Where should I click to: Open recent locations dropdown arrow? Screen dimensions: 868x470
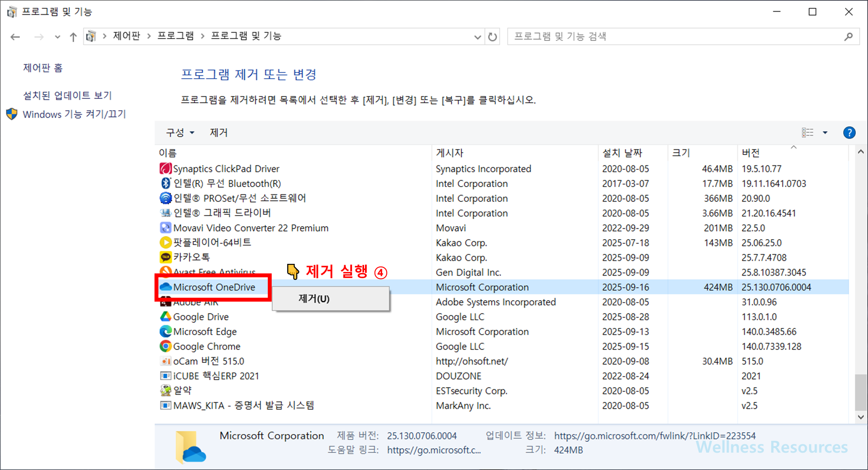(57, 37)
